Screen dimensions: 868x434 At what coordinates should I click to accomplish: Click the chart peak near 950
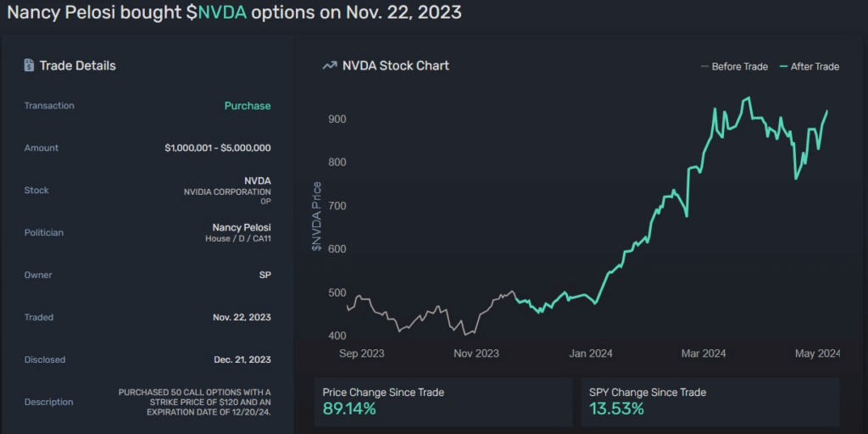click(748, 98)
